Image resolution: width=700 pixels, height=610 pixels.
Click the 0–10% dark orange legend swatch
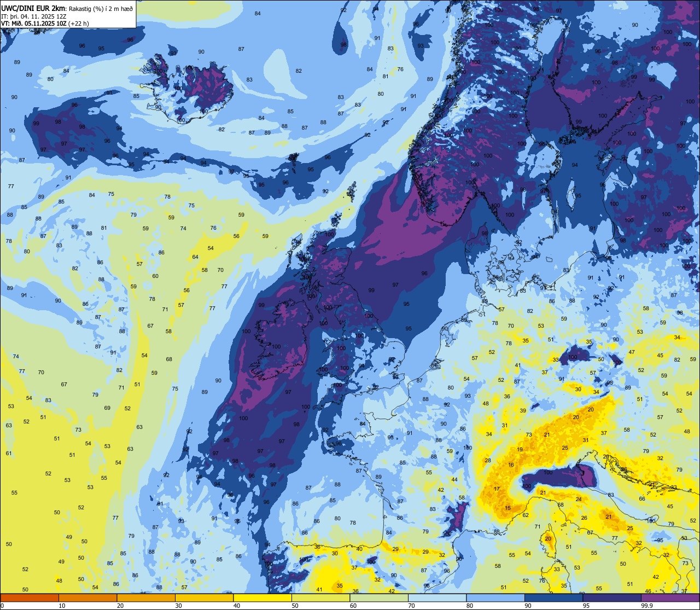pyautogui.click(x=30, y=597)
